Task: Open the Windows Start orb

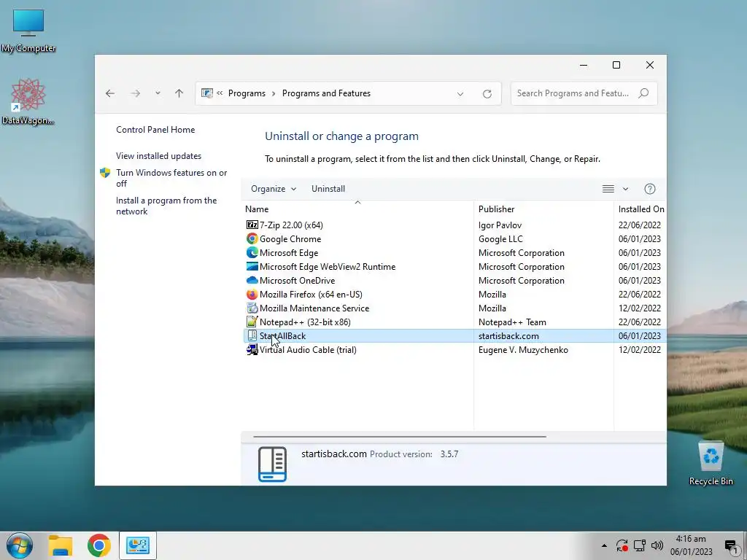Action: tap(20, 545)
